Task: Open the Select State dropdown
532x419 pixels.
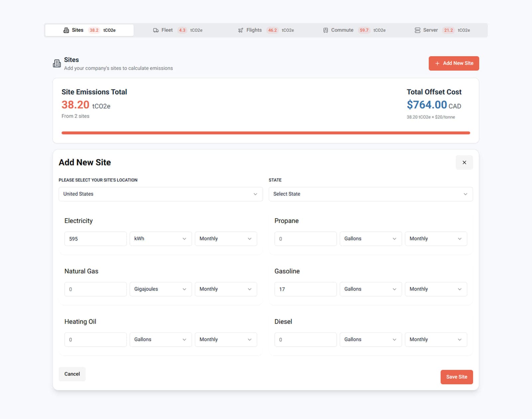Action: (370, 194)
